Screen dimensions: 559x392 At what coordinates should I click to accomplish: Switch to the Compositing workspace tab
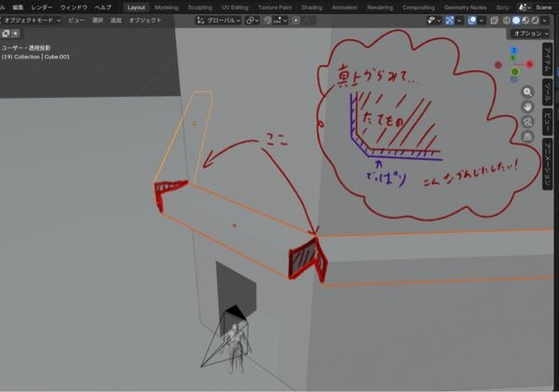[418, 7]
